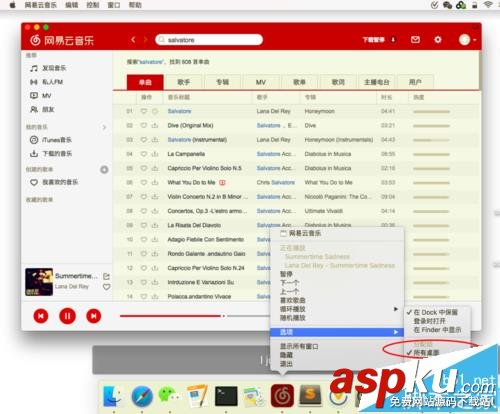Viewport: 500px width, 414px height.
Task: Click the red MV badge on What You Do to Me
Action: point(222,183)
